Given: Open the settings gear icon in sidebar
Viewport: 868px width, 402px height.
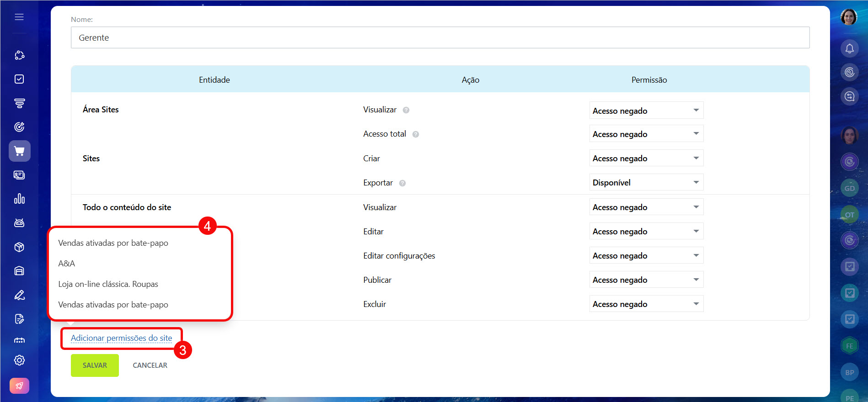Looking at the screenshot, I should coord(19,360).
